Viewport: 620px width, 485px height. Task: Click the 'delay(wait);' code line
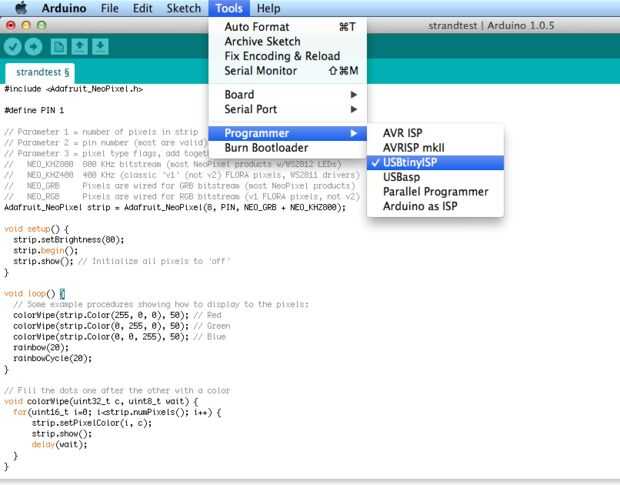pyautogui.click(x=59, y=445)
